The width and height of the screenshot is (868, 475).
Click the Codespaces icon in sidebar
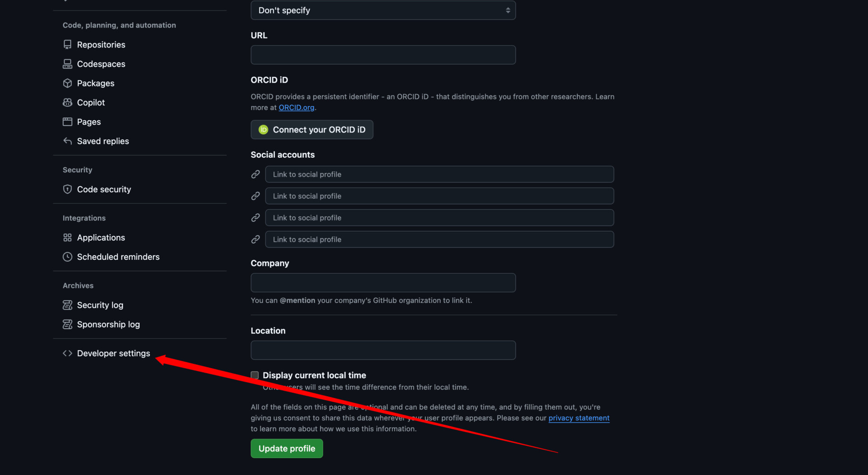67,64
